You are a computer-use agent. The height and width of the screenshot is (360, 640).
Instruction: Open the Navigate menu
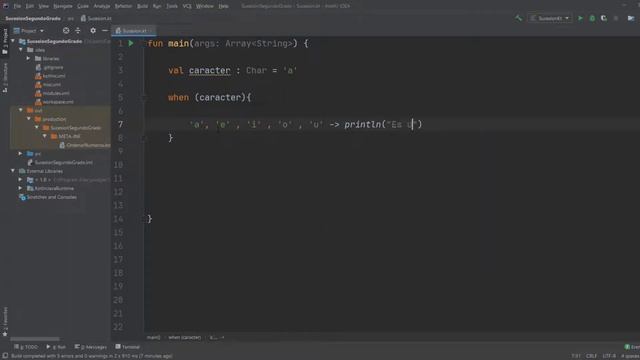point(63,6)
